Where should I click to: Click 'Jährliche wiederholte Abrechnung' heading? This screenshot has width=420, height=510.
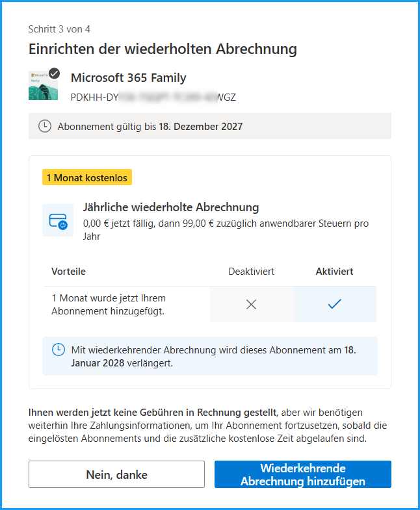click(x=171, y=207)
